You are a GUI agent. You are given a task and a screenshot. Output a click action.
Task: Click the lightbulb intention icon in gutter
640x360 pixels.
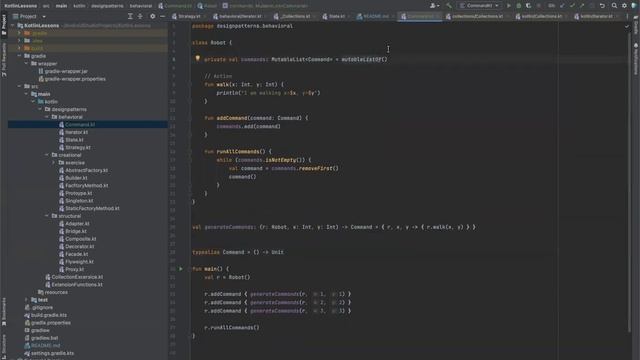198,59
